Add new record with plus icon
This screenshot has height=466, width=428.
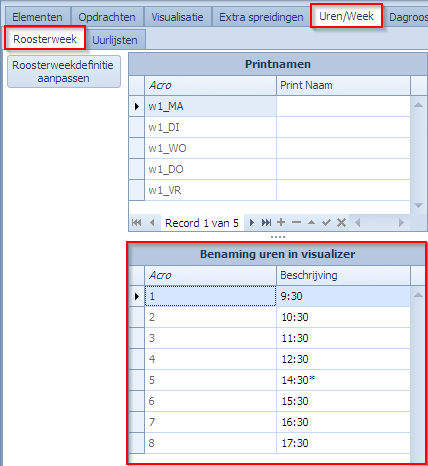coord(281,222)
